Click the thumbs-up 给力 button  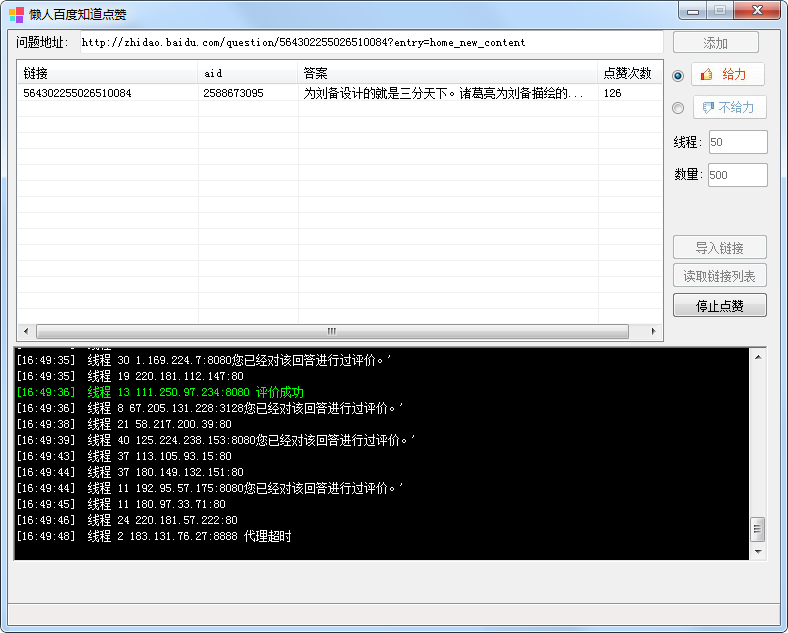(x=727, y=75)
